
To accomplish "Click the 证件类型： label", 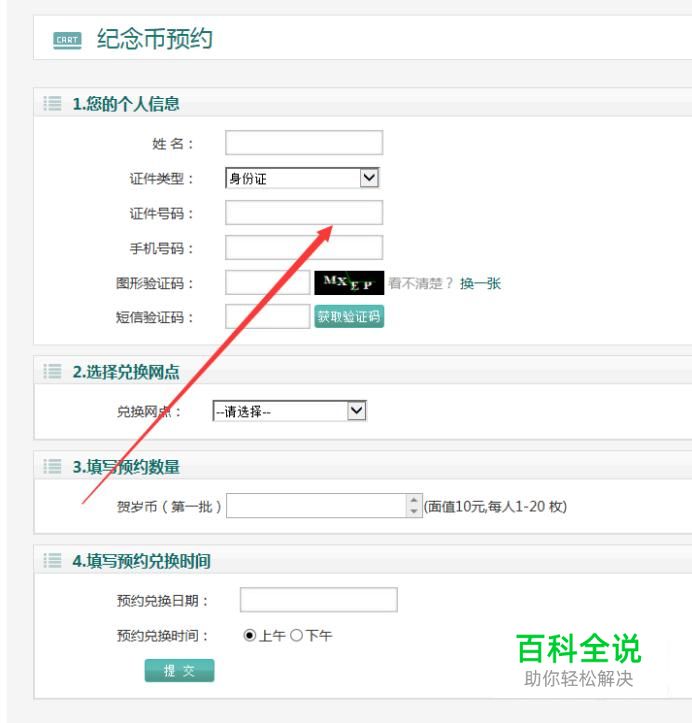I will click(x=161, y=178).
